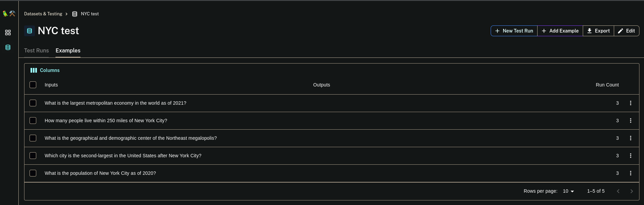This screenshot has width=644, height=205.
Task: Start a New Test Run
Action: 514,31
